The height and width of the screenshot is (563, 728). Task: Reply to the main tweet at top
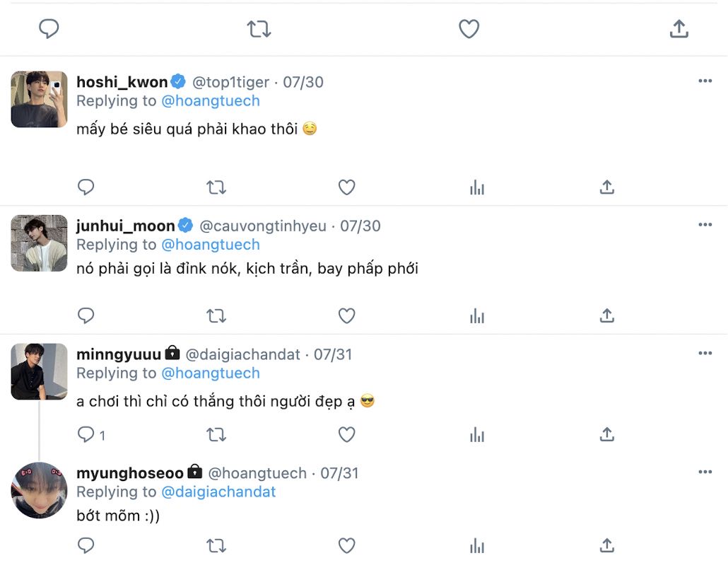(x=49, y=29)
